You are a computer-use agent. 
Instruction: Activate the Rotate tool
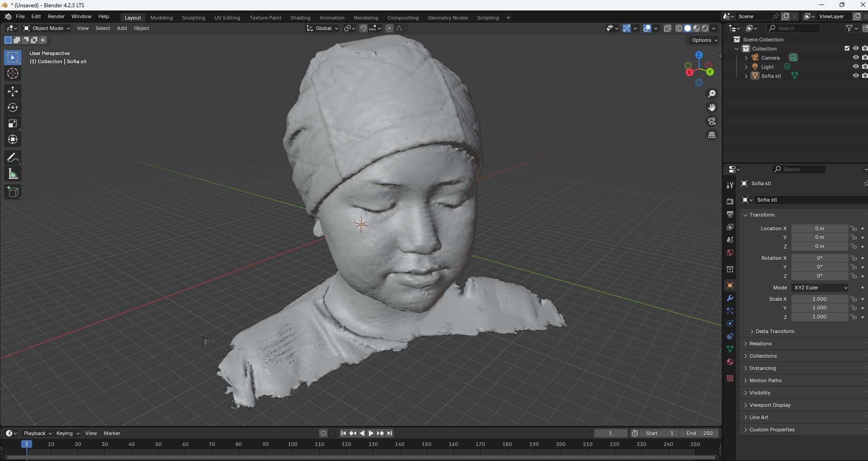[x=13, y=107]
